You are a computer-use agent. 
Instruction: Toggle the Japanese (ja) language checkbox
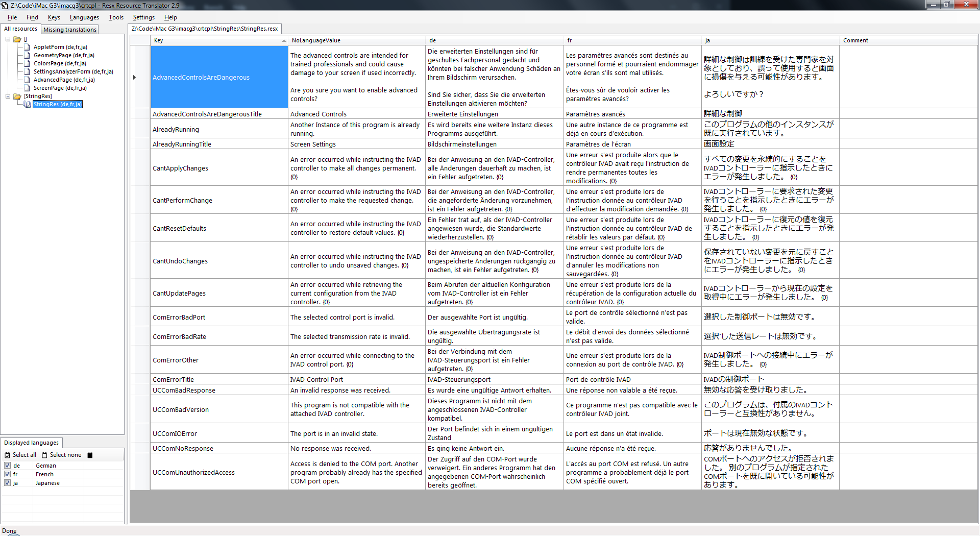(7, 483)
